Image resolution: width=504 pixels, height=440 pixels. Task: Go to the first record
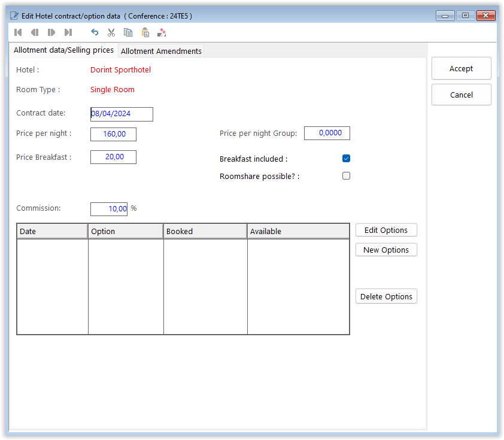coord(18,32)
